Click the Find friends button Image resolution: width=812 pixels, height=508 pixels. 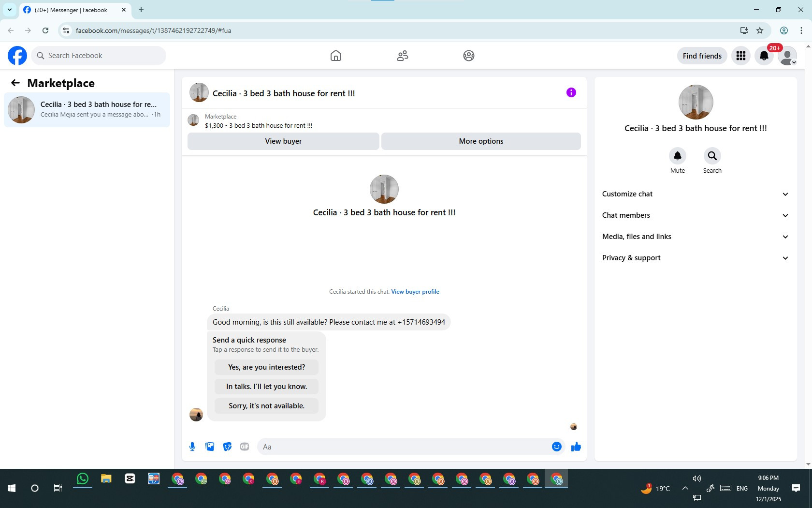coord(702,56)
